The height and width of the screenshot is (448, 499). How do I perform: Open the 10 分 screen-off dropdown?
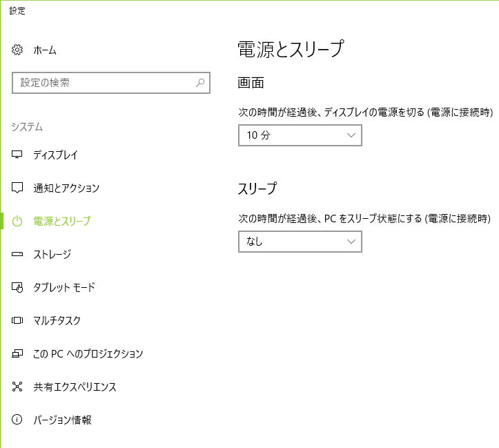(300, 135)
